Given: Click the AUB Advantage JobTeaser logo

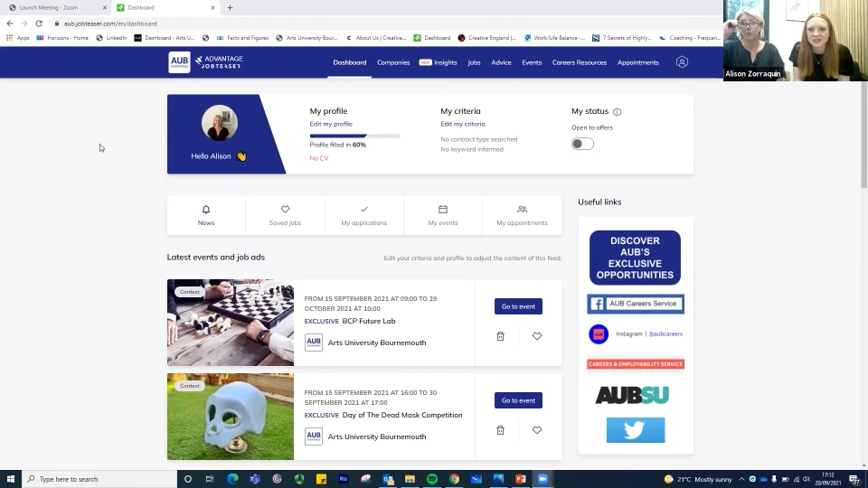Looking at the screenshot, I should coord(206,62).
